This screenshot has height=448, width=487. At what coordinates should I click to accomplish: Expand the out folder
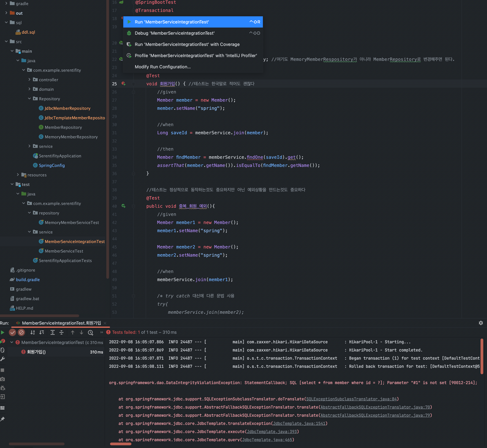click(6, 13)
